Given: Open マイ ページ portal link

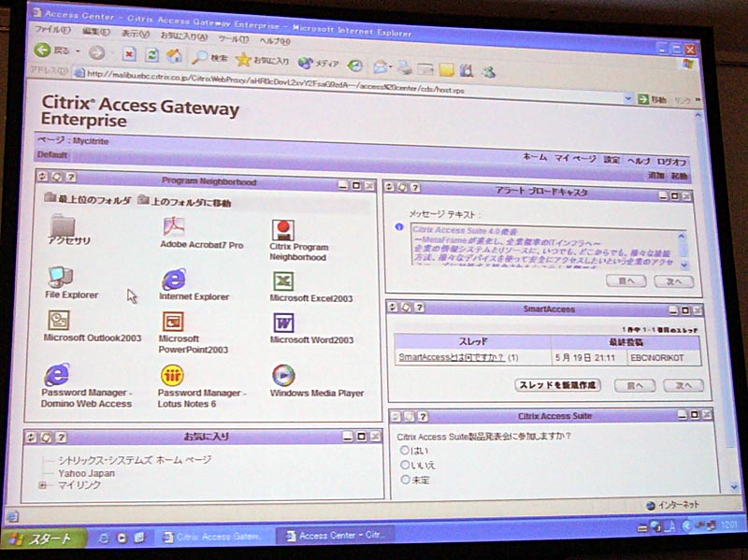Looking at the screenshot, I should 575,158.
